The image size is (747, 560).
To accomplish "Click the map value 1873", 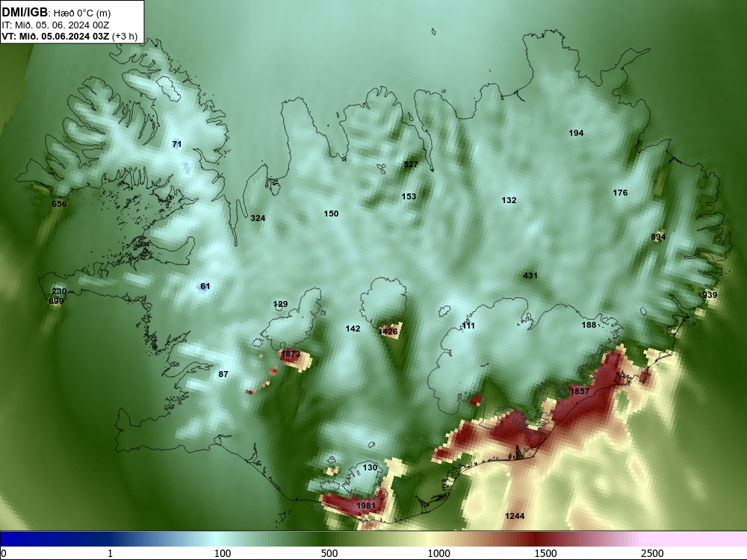I will point(291,354).
